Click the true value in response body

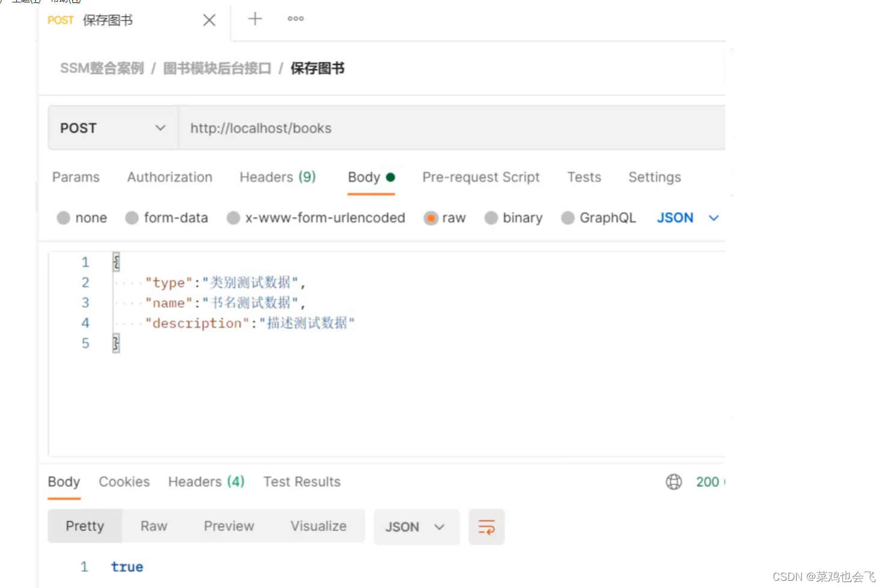pyautogui.click(x=127, y=567)
